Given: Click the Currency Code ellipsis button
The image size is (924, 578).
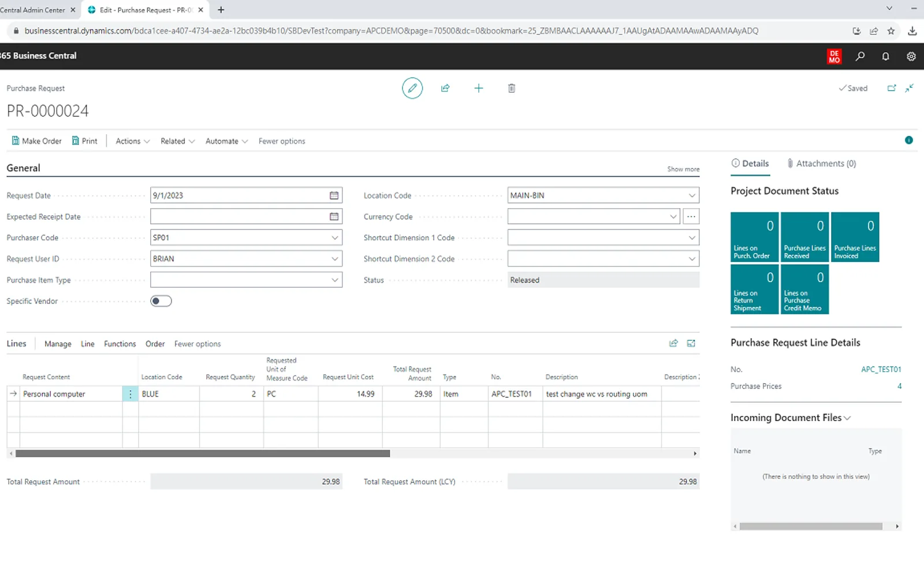Looking at the screenshot, I should [x=691, y=216].
